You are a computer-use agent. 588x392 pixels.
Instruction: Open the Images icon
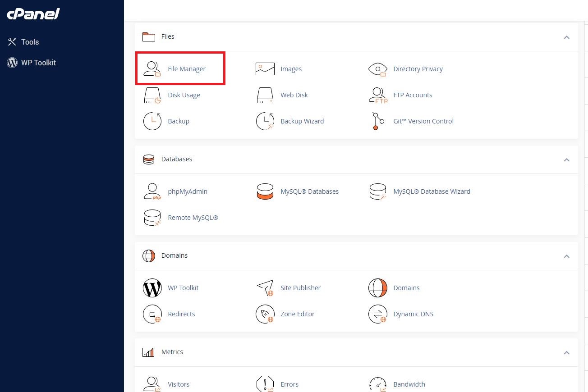click(265, 69)
